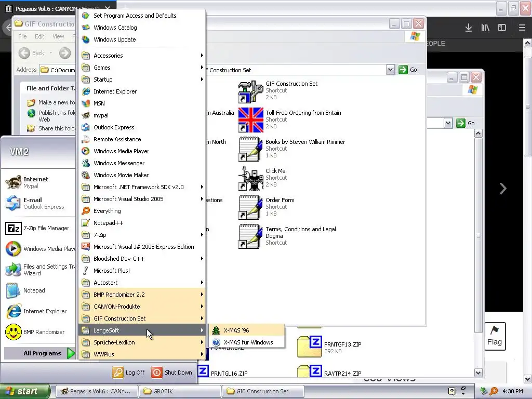Open MSN butterfly icon entry
The image size is (532, 399).
pyautogui.click(x=142, y=103)
